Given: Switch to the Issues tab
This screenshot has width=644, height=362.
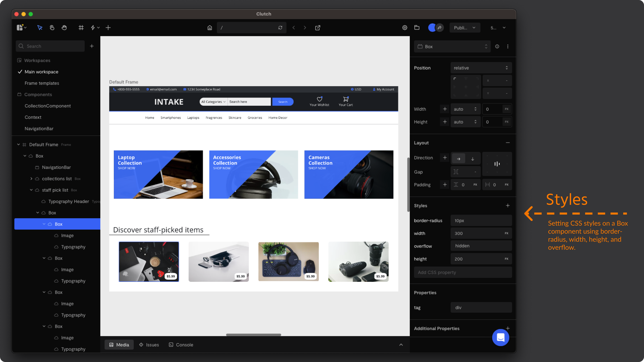Looking at the screenshot, I should coord(149,345).
